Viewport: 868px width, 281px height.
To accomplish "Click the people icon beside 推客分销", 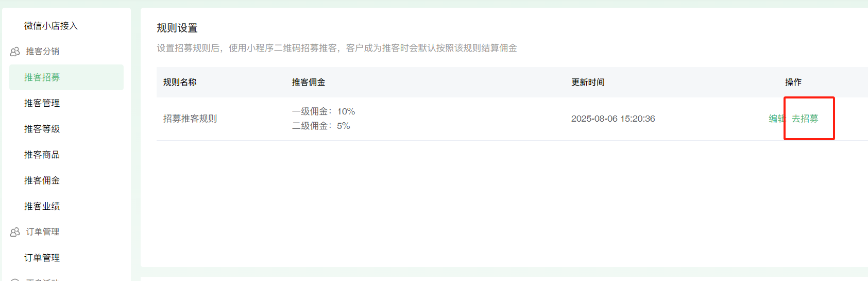I will (15, 52).
